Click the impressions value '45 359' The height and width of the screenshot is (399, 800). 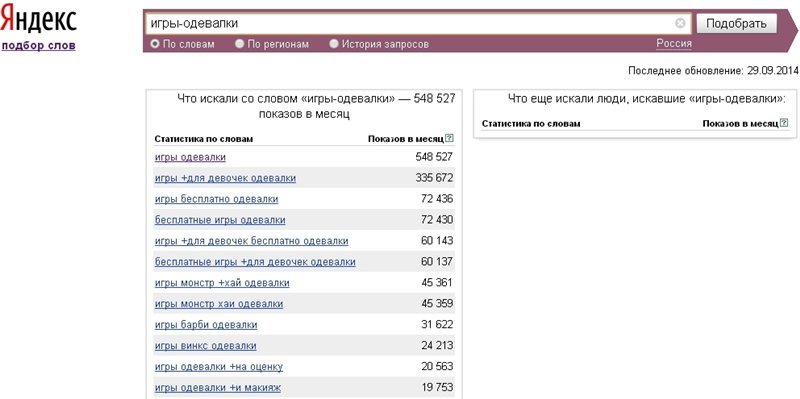pyautogui.click(x=437, y=304)
